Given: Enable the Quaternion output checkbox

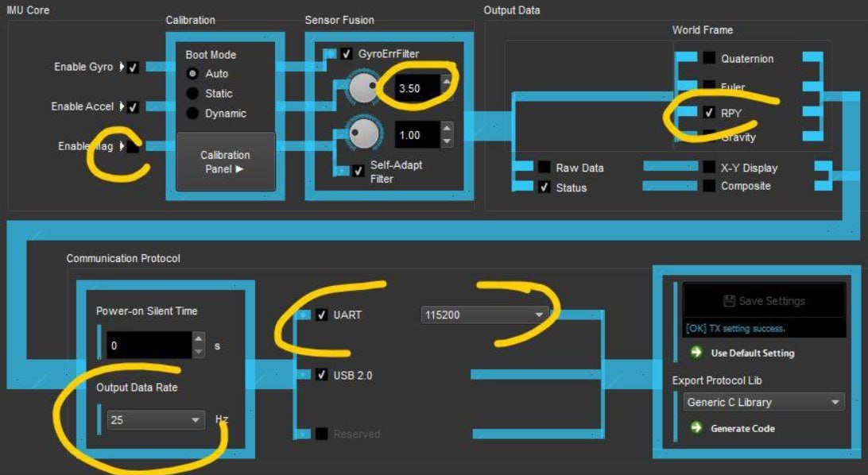Looking at the screenshot, I should [x=709, y=58].
